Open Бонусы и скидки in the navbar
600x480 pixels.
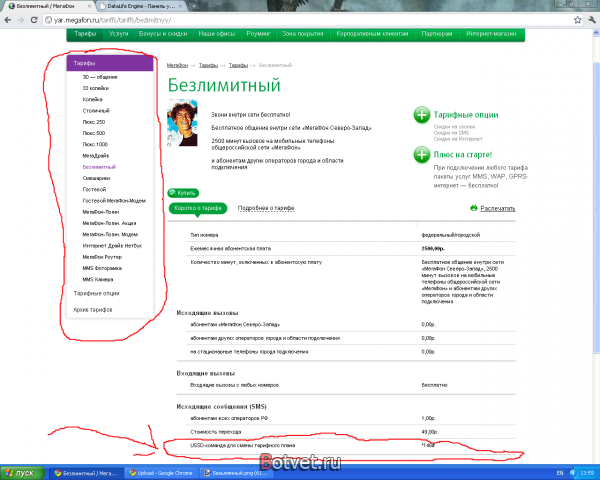pos(163,34)
